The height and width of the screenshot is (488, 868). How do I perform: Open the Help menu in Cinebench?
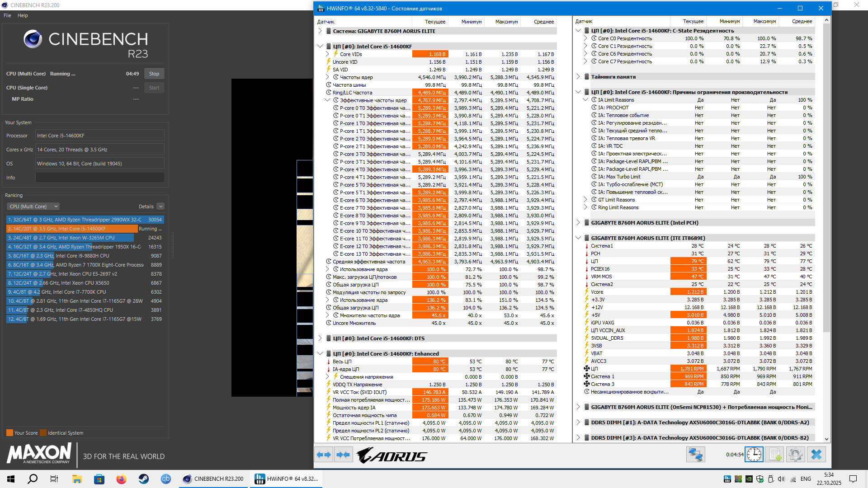pyautogui.click(x=23, y=15)
